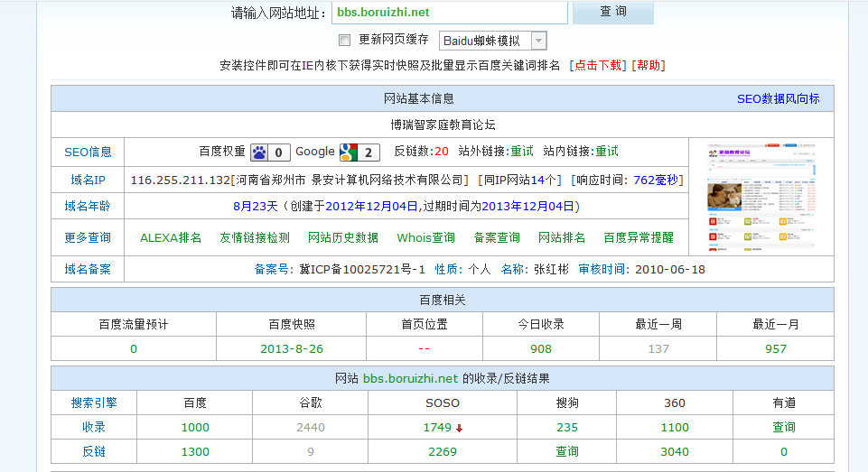Click the 百度流量预计 value 0
This screenshot has height=472, width=868.
134,349
